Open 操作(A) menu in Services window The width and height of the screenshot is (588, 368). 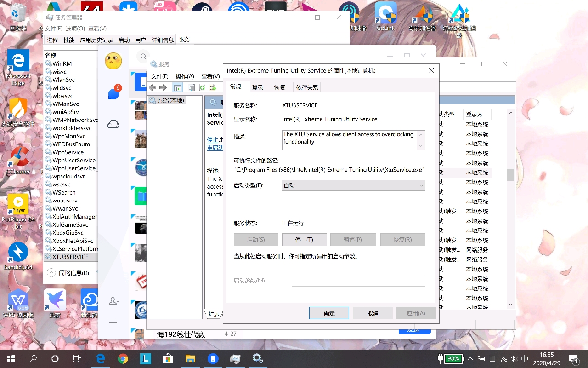tap(185, 76)
